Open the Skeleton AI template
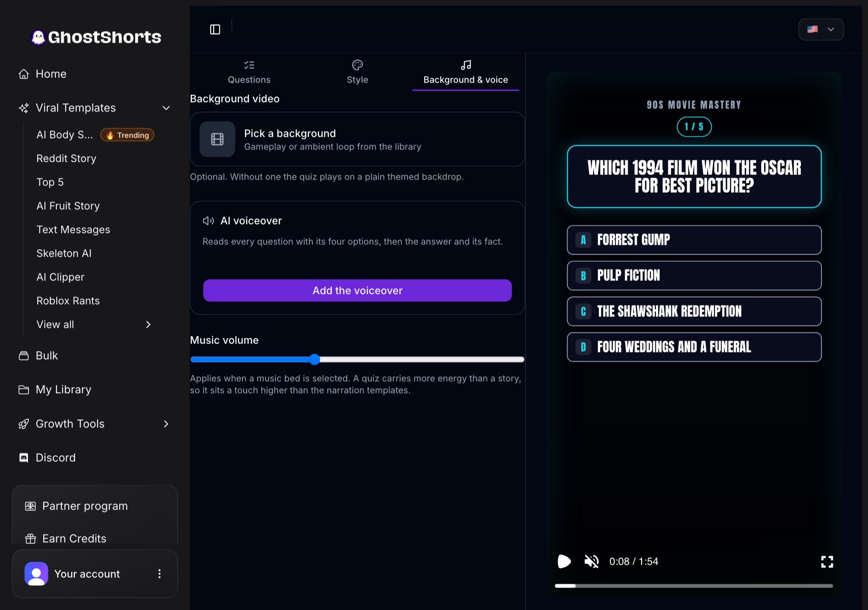This screenshot has width=868, height=610. pos(64,253)
